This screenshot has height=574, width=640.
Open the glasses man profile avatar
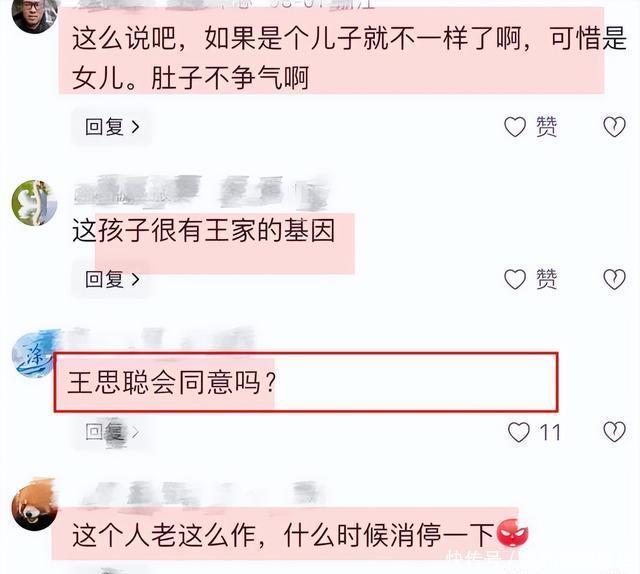pos(35,14)
